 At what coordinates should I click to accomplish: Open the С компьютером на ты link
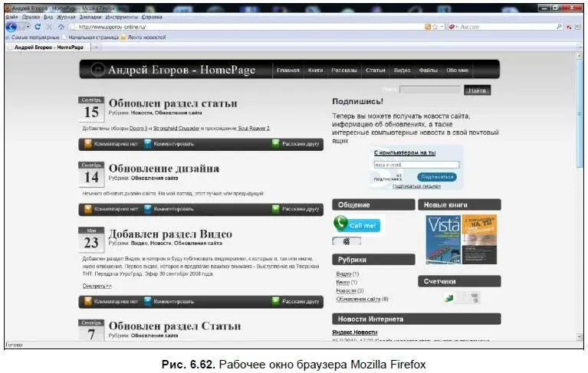coord(405,152)
